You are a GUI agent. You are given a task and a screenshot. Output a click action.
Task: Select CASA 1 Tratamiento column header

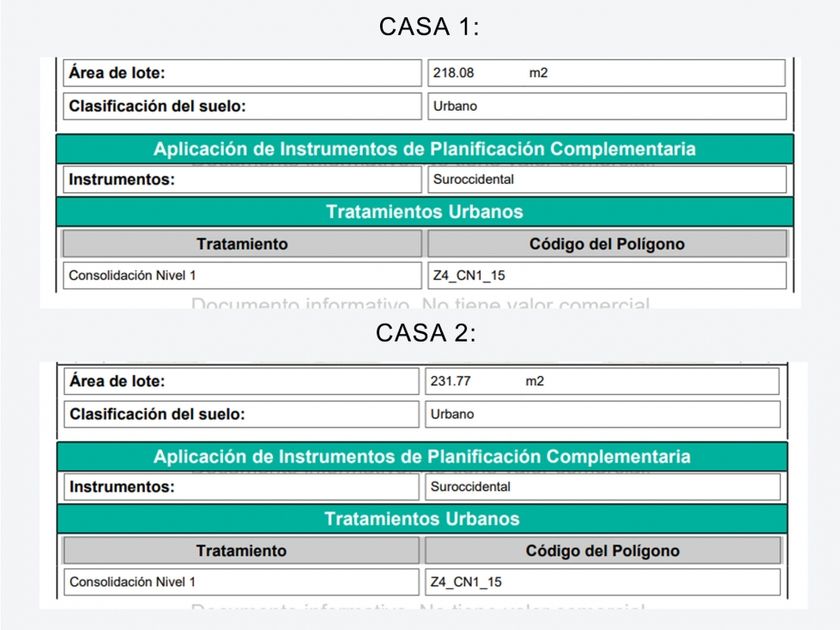point(242,244)
